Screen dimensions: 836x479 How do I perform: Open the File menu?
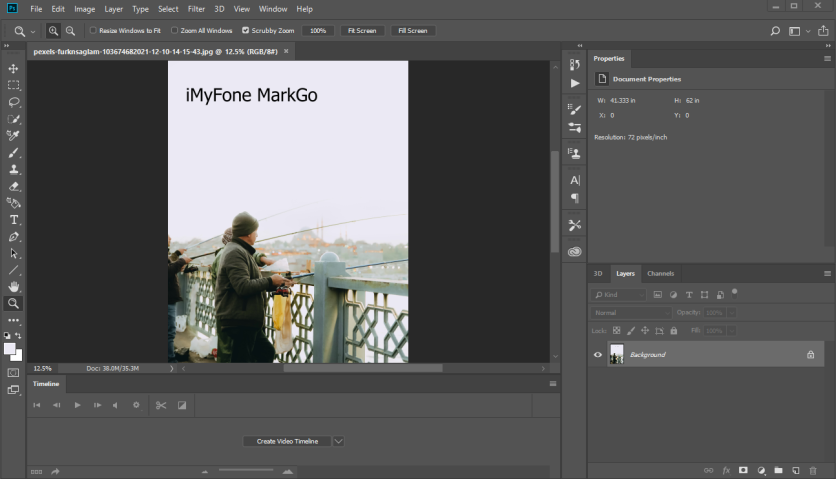(36, 9)
